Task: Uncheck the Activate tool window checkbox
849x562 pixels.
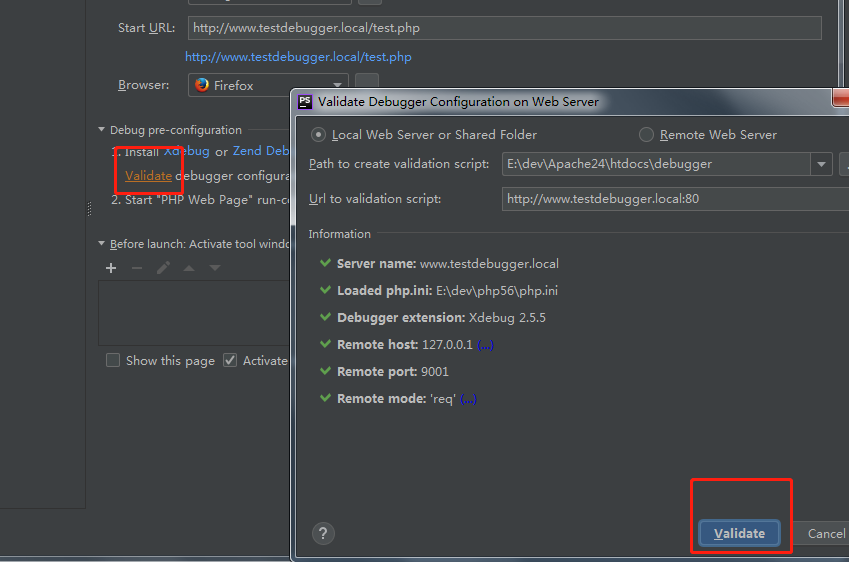Action: (x=230, y=361)
